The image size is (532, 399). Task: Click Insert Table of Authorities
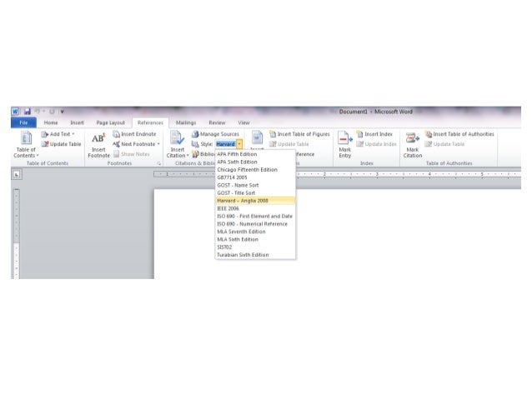(459, 134)
